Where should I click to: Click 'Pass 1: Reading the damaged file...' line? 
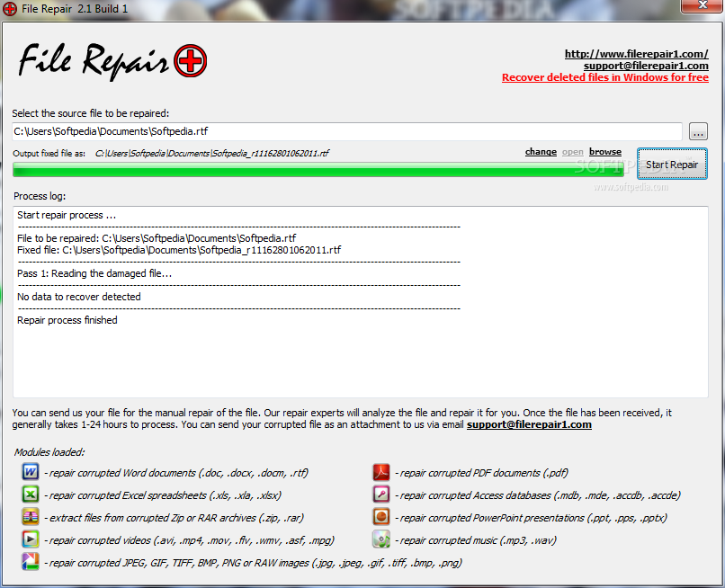point(94,273)
